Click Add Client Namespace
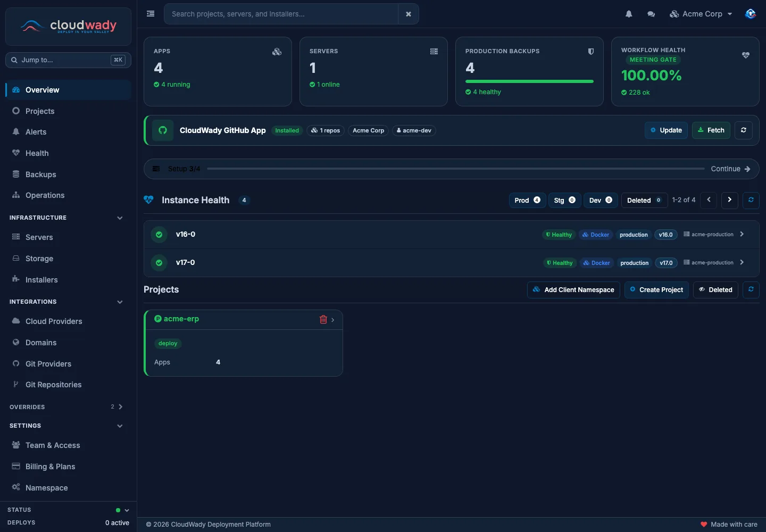The height and width of the screenshot is (532, 766). (573, 290)
